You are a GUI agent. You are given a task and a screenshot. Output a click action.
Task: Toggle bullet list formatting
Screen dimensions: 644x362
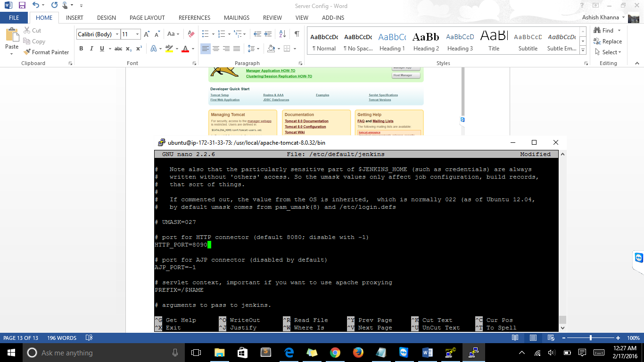(205, 34)
